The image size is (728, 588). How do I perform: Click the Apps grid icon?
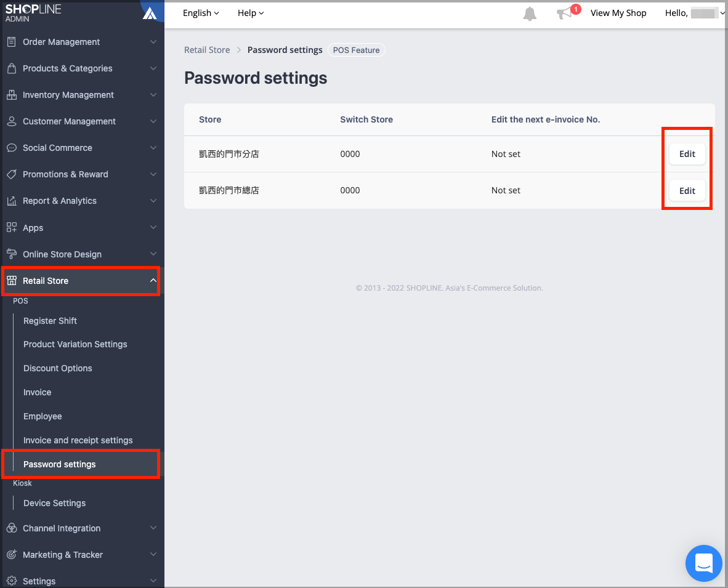[x=11, y=228]
